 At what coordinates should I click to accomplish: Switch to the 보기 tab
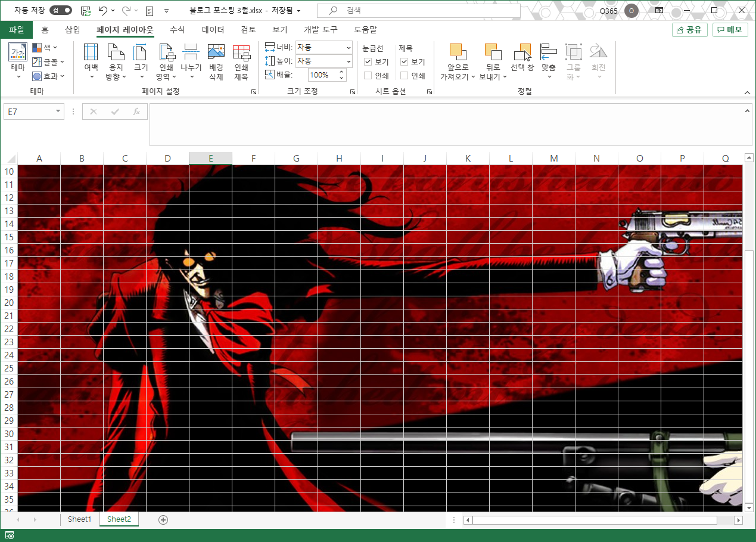(280, 29)
